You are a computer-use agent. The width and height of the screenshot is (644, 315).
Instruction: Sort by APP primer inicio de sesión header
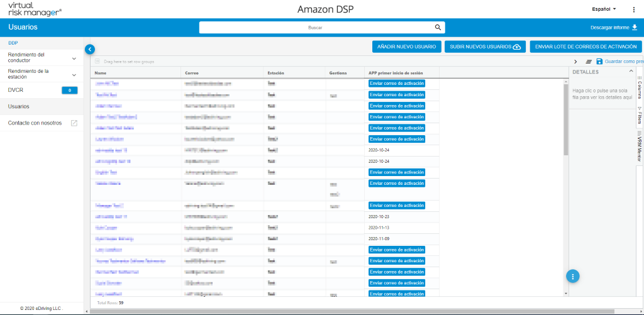click(x=396, y=73)
